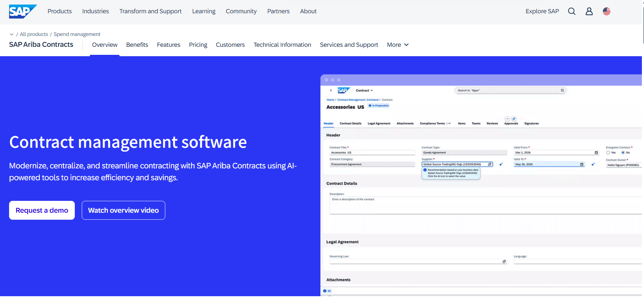The width and height of the screenshot is (644, 299).
Task: Click the info icon in the supplier recommendation popup
Action: (425, 170)
